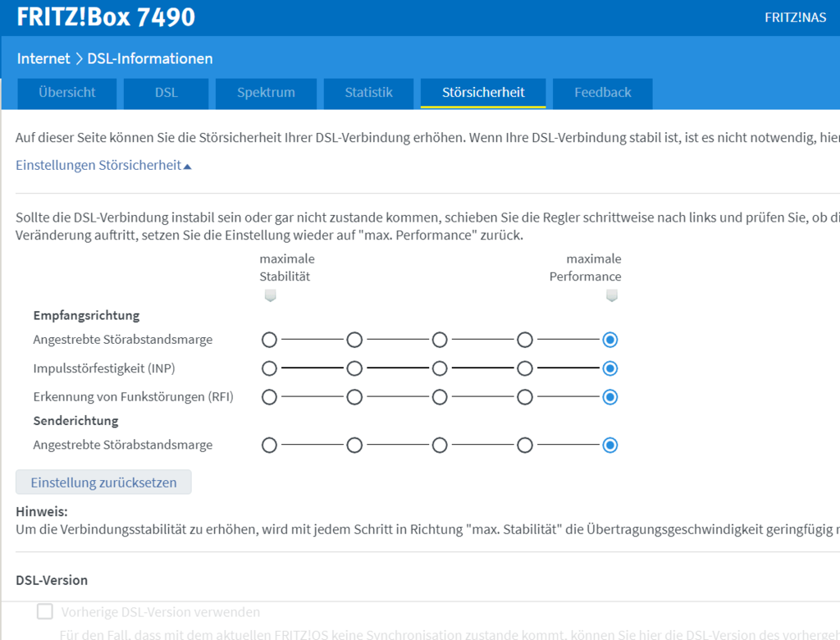Set Empfang Störabstandsmarge to maximum stability

click(x=269, y=340)
